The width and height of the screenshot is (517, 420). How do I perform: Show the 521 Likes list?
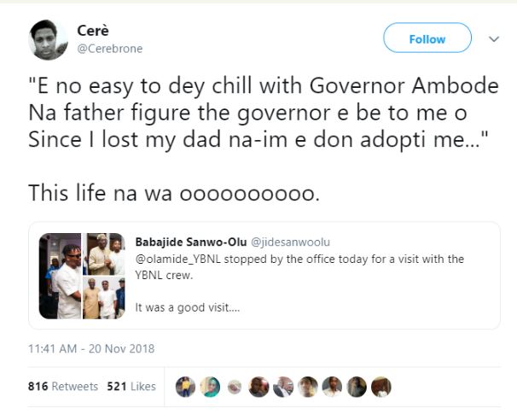pos(131,387)
